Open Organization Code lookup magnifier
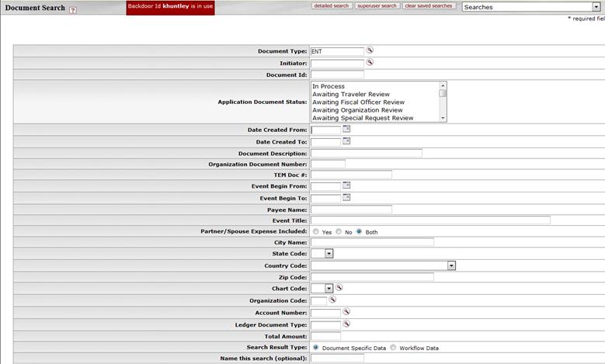605x364 pixels. click(332, 300)
